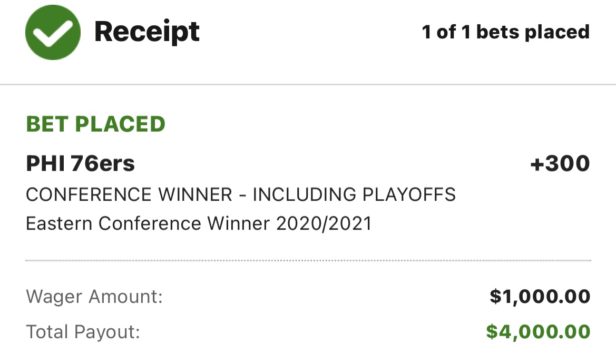
Task: Click the green $4,000.00 payout value
Action: (537, 332)
